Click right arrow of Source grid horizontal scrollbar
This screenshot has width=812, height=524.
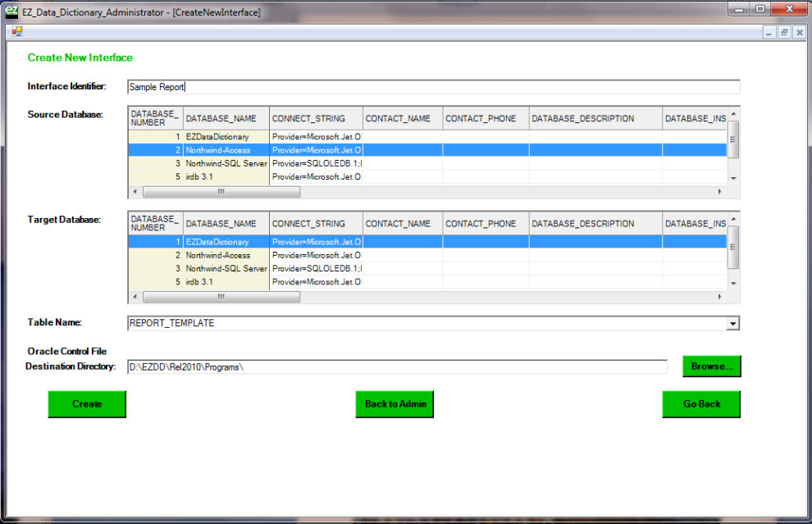(720, 192)
